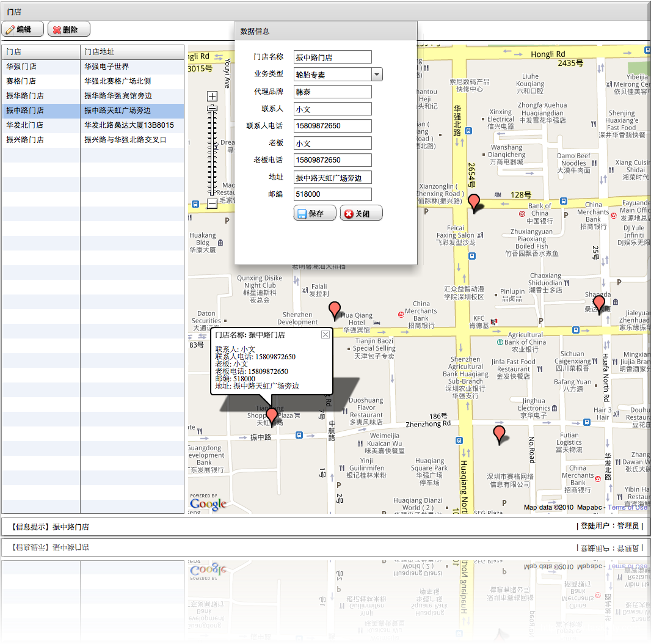
Task: Click the 信息提示 振中路门店 status text
Action: (x=49, y=527)
